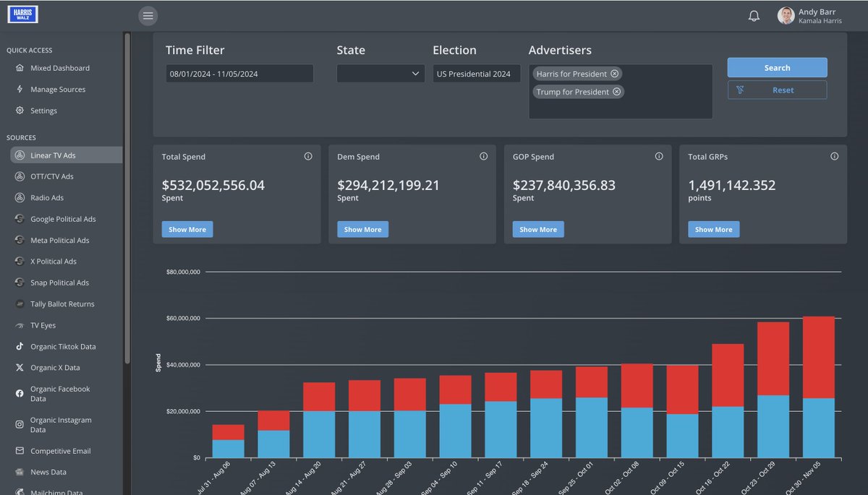Click GOP Spend info icon

pyautogui.click(x=659, y=156)
